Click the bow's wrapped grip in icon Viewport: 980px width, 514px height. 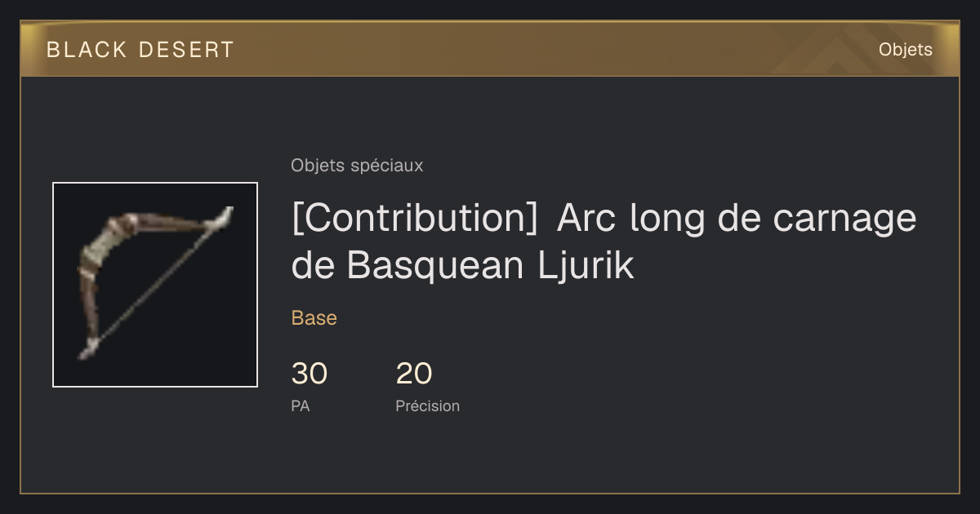pos(90,265)
